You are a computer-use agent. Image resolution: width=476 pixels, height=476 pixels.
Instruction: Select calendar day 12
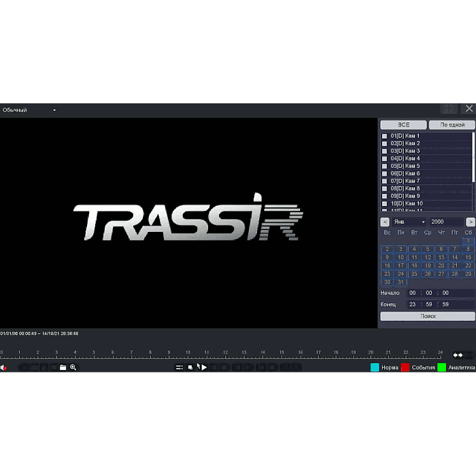click(428, 258)
